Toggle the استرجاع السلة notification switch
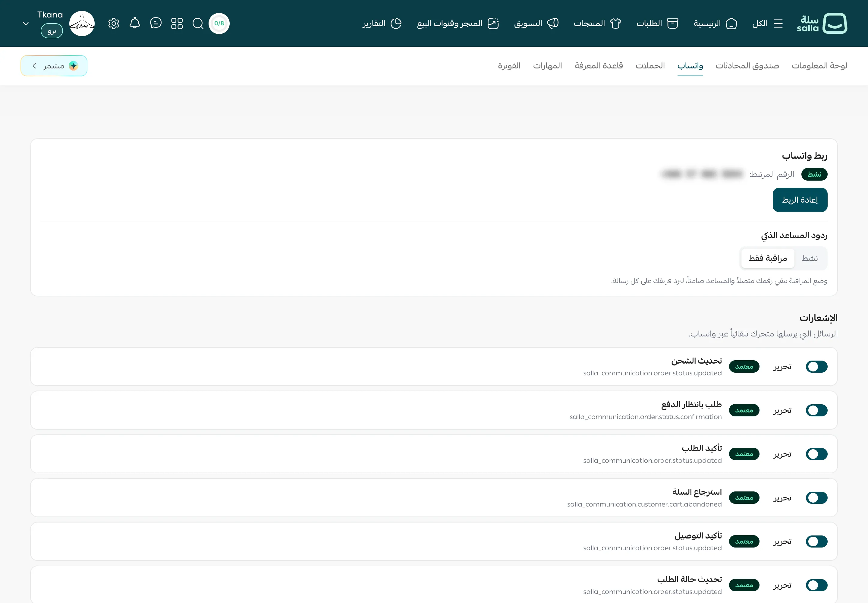 pyautogui.click(x=817, y=497)
